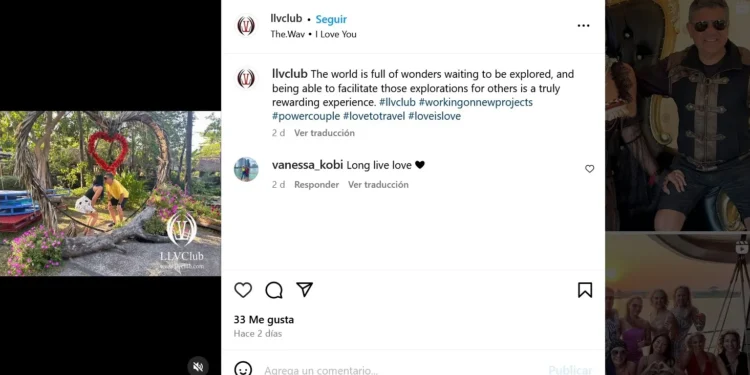Open the llvclub profile avatar in header
The image size is (750, 375).
coord(246,26)
